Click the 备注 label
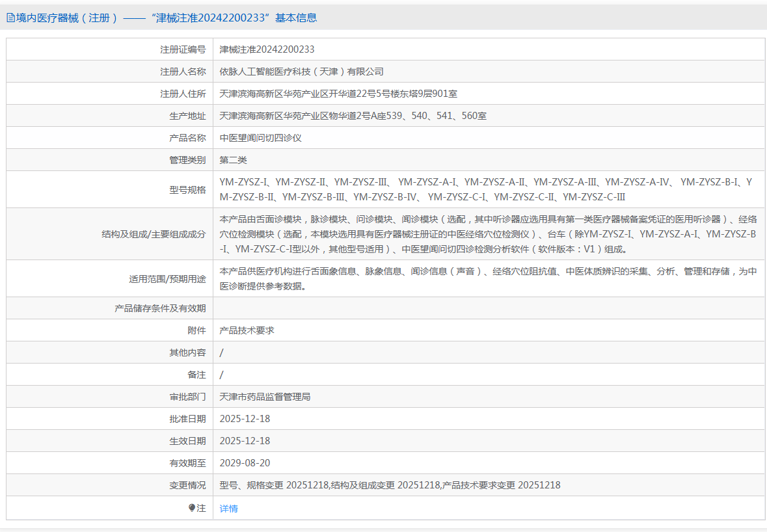Screen dimensions: 767x532 [x=196, y=375]
